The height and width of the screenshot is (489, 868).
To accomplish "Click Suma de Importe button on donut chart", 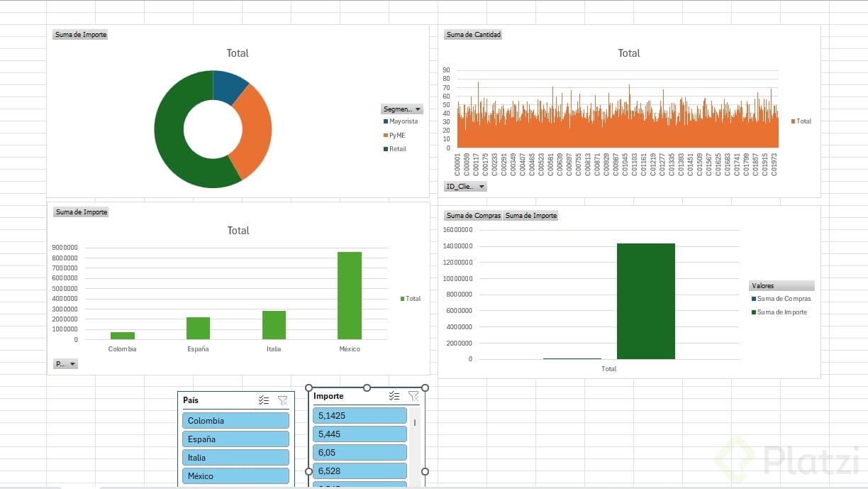I will click(x=81, y=35).
